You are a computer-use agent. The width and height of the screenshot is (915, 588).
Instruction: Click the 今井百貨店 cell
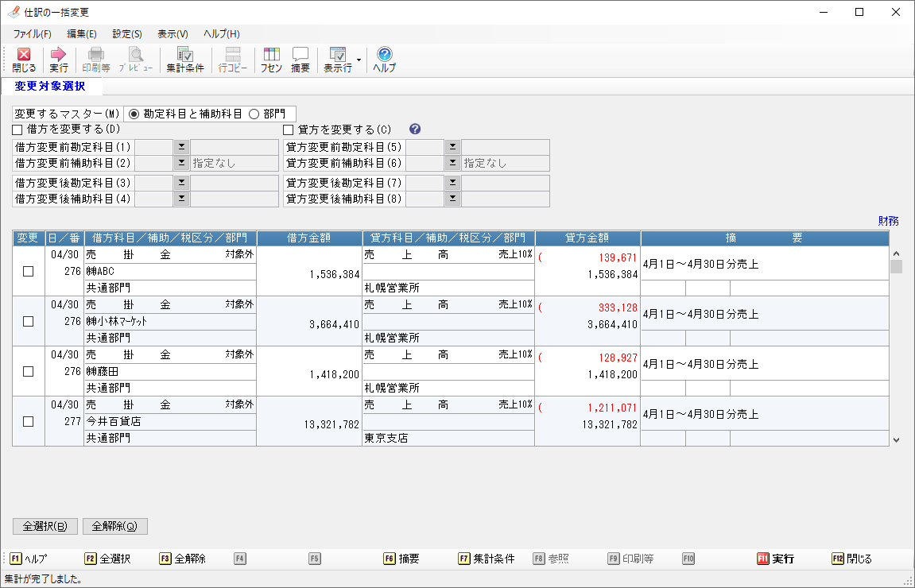(170, 421)
